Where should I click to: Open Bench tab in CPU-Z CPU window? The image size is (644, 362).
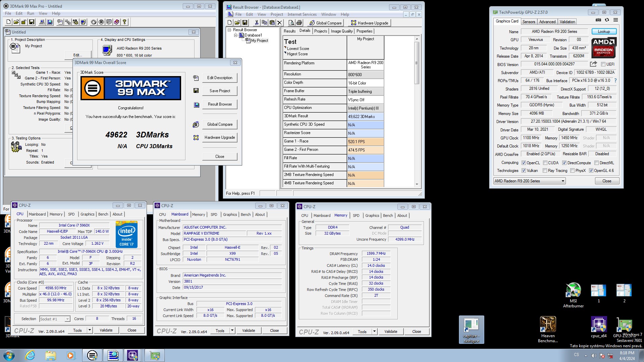[x=103, y=214]
